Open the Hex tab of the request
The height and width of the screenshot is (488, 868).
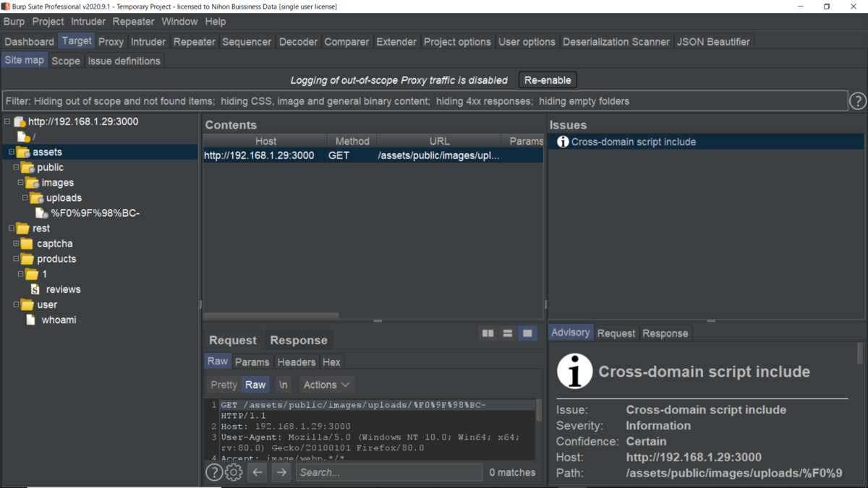point(331,361)
